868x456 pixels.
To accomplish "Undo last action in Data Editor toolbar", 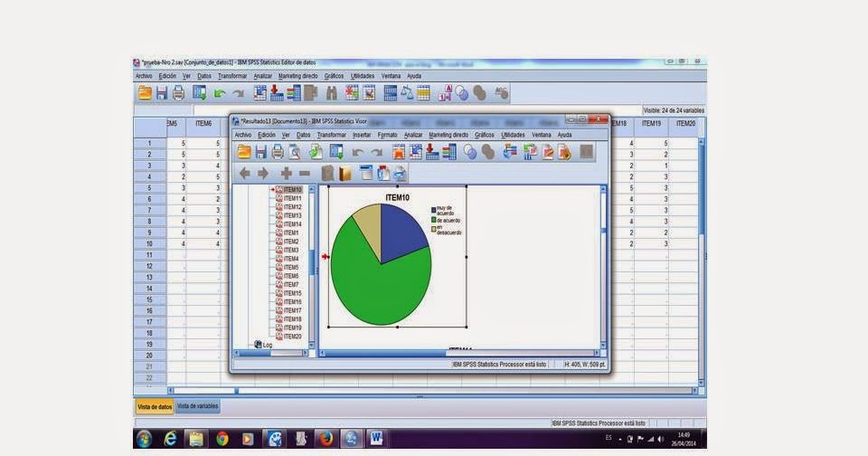I will pyautogui.click(x=220, y=93).
